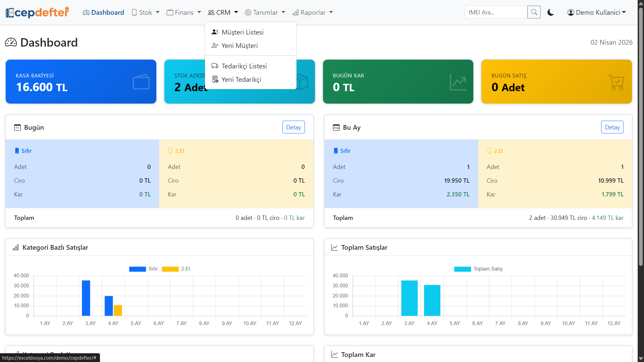Click the cepdefter logo
The image size is (644, 362).
tap(37, 12)
